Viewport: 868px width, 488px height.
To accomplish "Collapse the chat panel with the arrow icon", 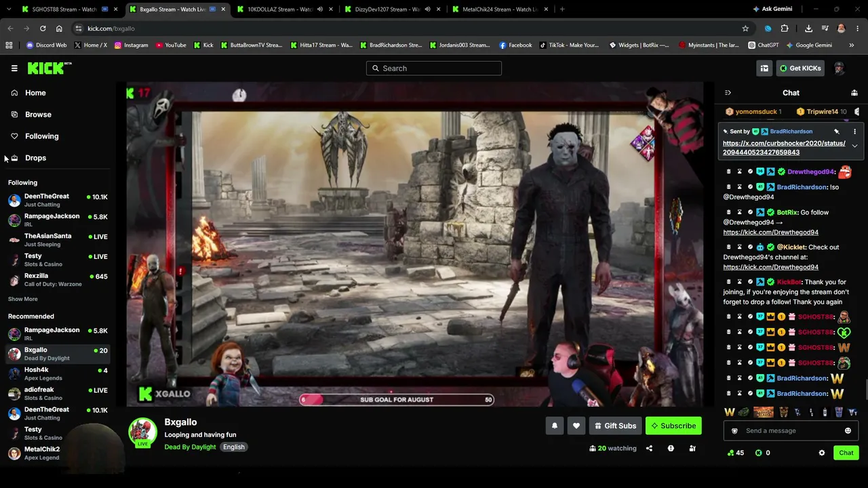I will 728,93.
